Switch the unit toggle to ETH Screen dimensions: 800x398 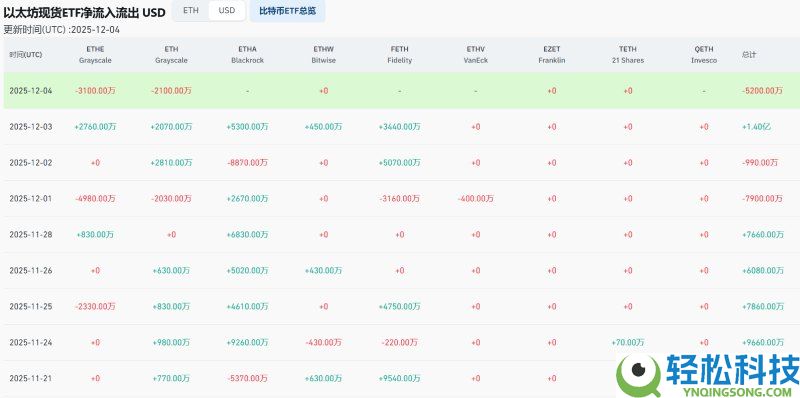click(x=191, y=11)
